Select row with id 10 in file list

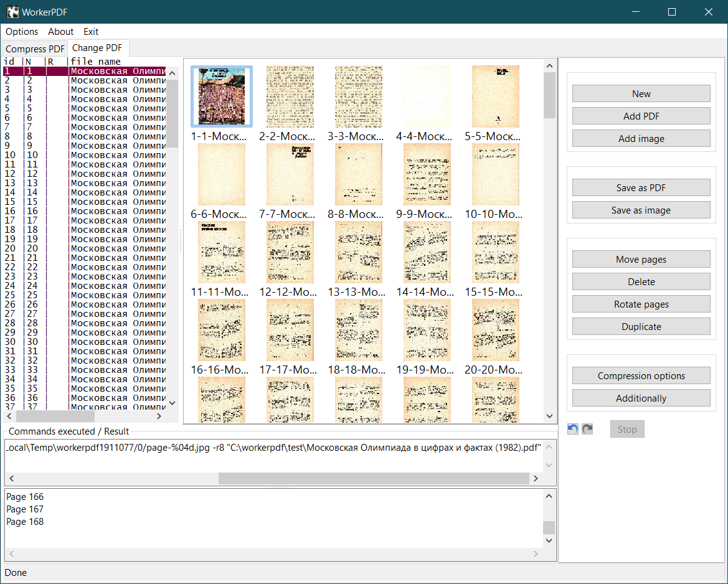tap(85, 155)
